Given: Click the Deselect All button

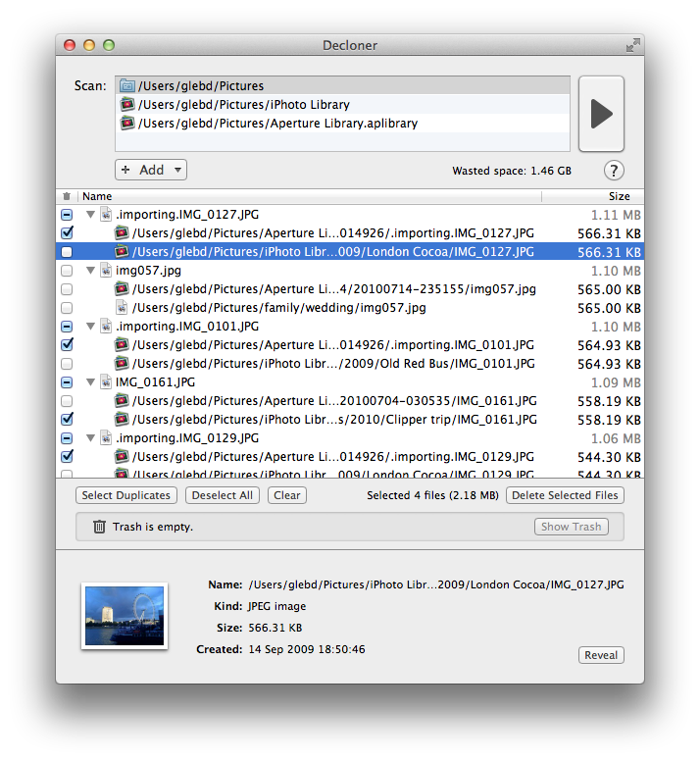Looking at the screenshot, I should pos(223,495).
